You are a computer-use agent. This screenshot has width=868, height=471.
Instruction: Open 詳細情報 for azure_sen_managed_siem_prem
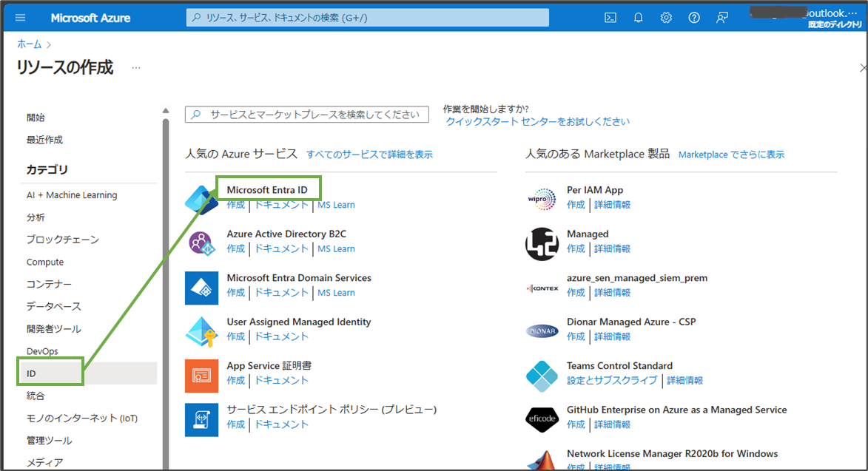(612, 293)
